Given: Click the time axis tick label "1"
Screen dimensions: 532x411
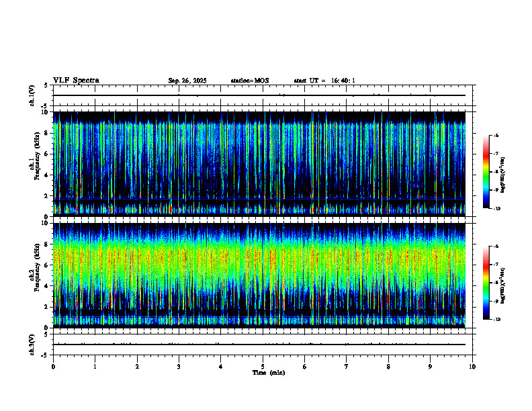Looking at the screenshot, I should pos(95,367).
